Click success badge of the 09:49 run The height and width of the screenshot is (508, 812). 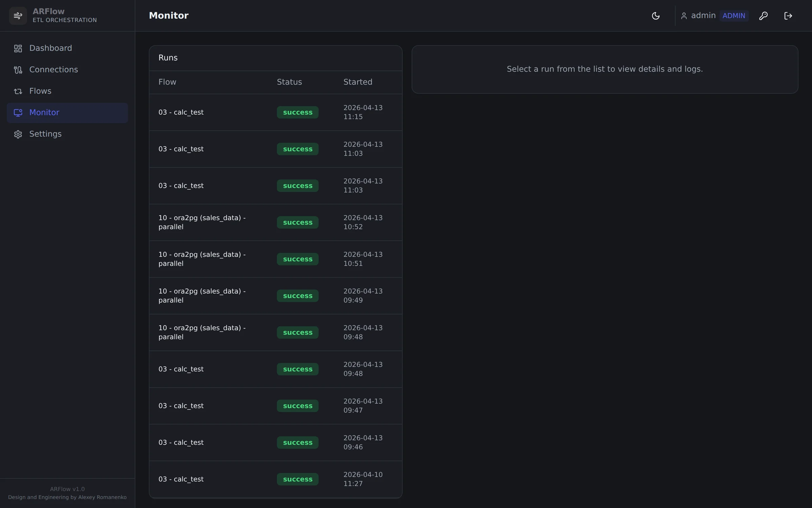(x=297, y=296)
